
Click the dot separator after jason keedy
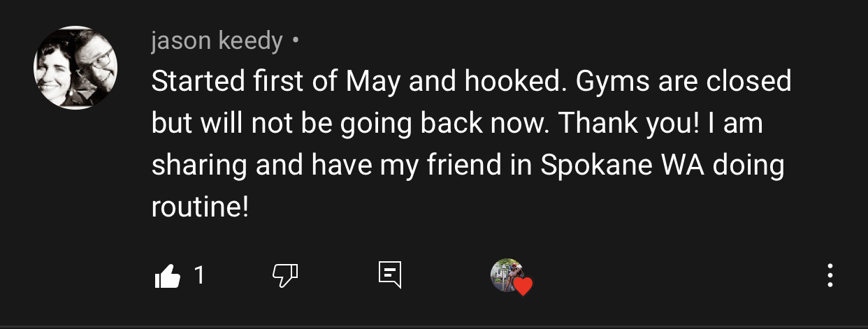tap(296, 42)
